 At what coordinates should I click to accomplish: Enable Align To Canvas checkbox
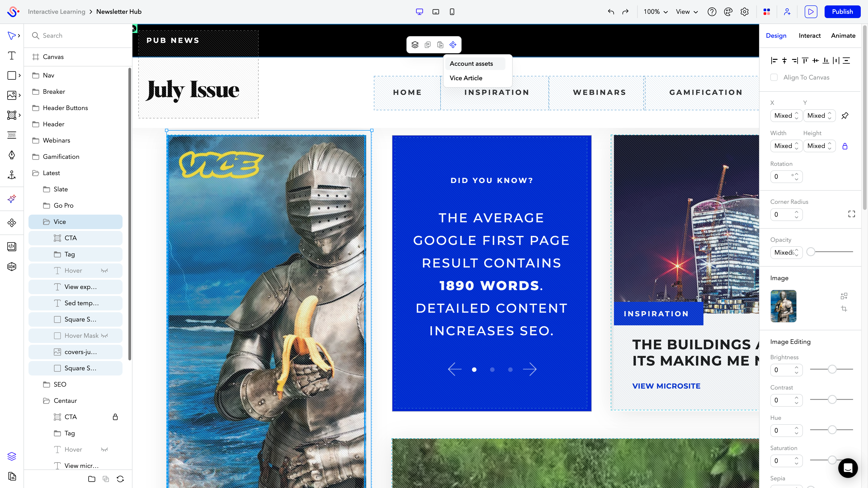pyautogui.click(x=774, y=77)
